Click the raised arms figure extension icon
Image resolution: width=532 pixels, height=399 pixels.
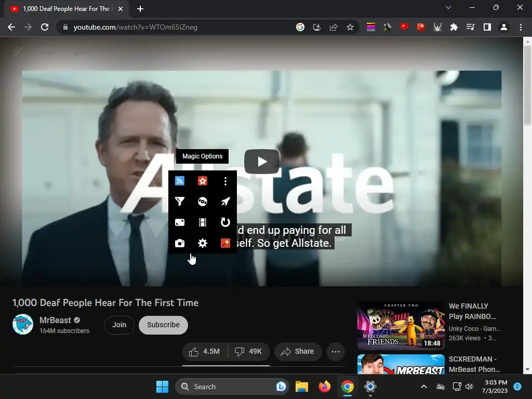click(x=437, y=27)
